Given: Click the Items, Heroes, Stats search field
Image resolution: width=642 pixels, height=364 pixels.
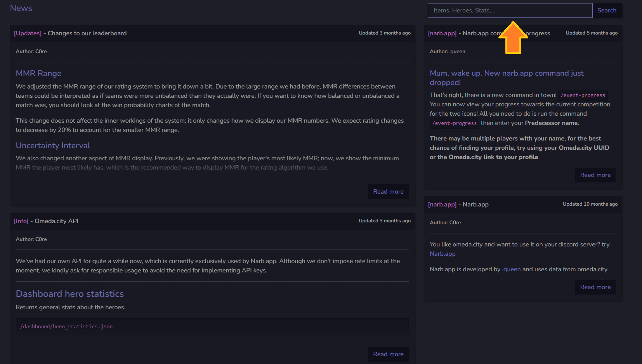Looking at the screenshot, I should [510, 10].
